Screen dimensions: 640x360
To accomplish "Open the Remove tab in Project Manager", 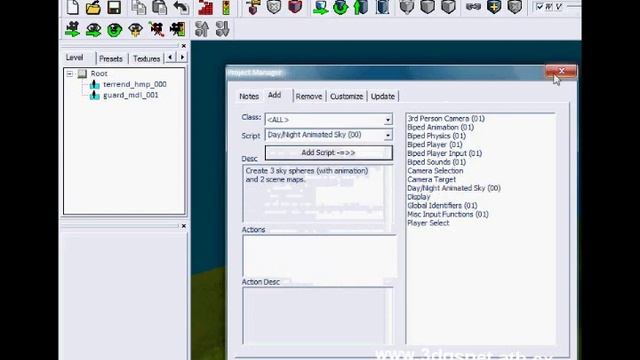I will [x=309, y=96].
